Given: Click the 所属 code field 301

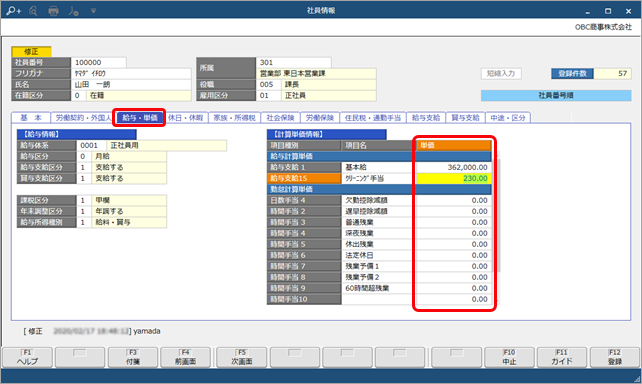Looking at the screenshot, I should (x=293, y=62).
